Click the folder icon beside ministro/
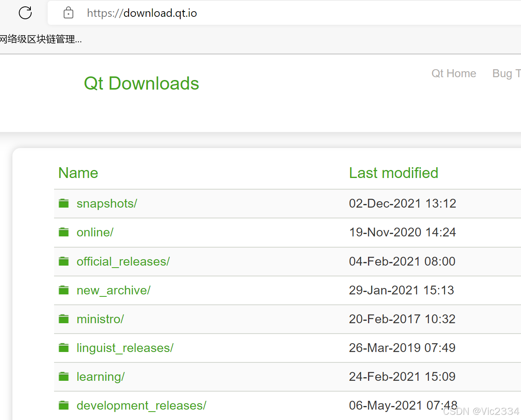This screenshot has height=420, width=521. [64, 319]
